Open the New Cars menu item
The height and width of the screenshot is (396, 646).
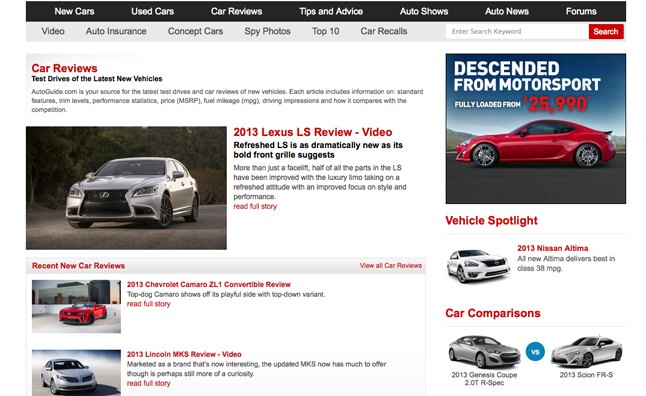click(75, 12)
